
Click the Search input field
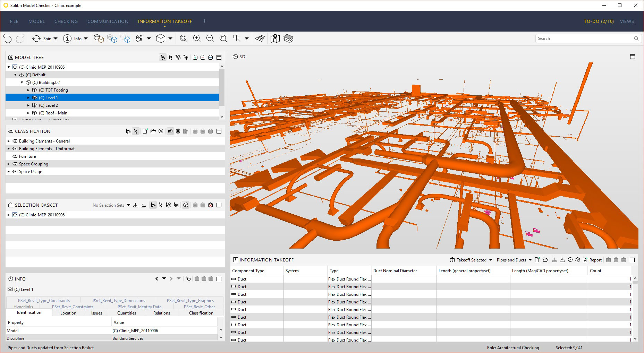click(x=588, y=38)
